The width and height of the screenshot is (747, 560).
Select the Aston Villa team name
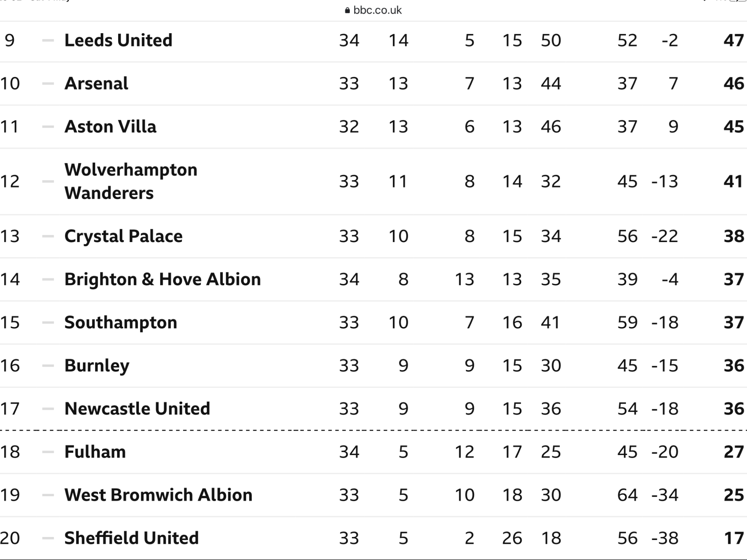click(x=111, y=127)
